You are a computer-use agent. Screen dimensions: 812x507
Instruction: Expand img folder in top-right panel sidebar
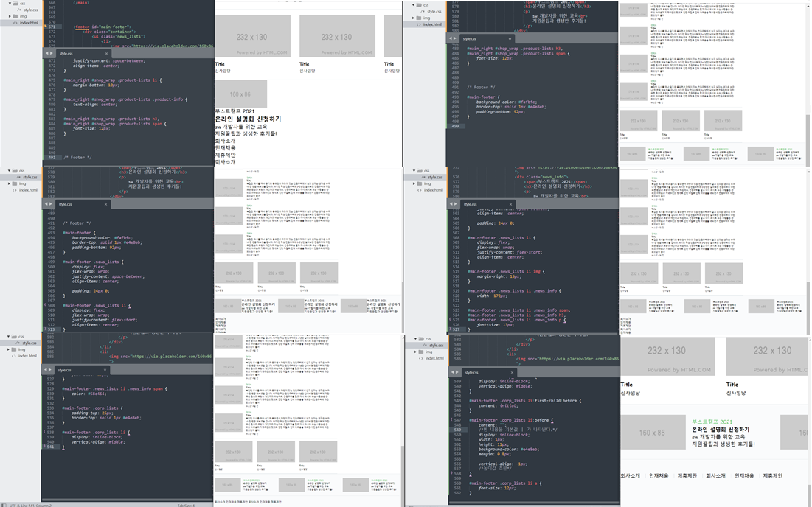pyautogui.click(x=413, y=18)
